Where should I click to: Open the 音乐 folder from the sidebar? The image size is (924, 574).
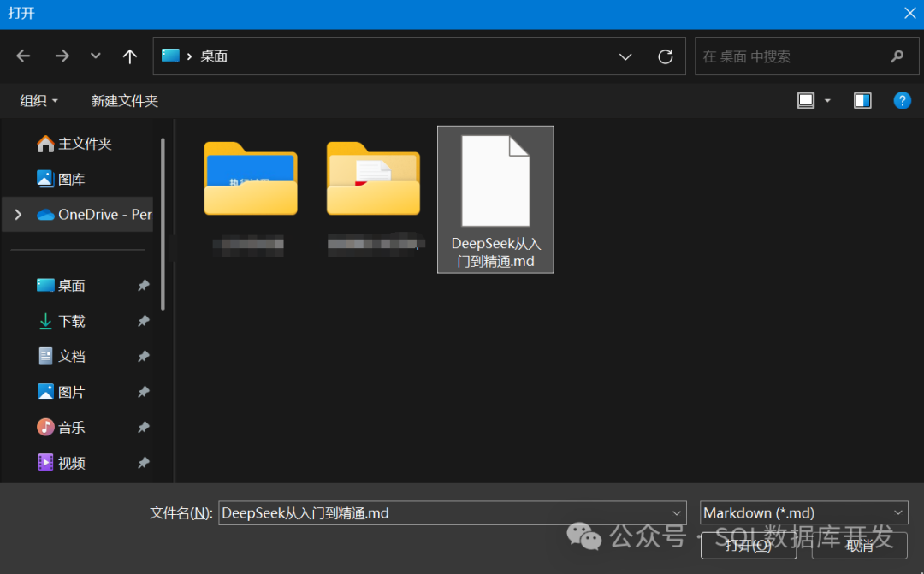(70, 427)
